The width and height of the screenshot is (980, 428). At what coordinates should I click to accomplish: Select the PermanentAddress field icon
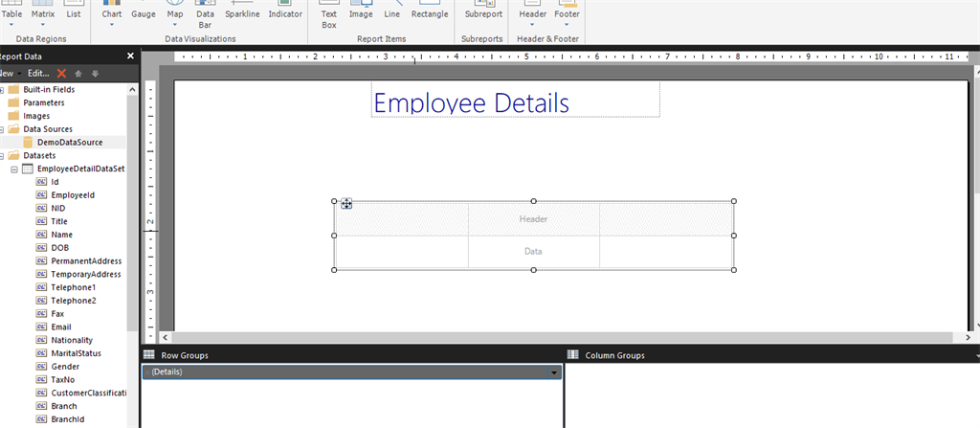click(42, 261)
